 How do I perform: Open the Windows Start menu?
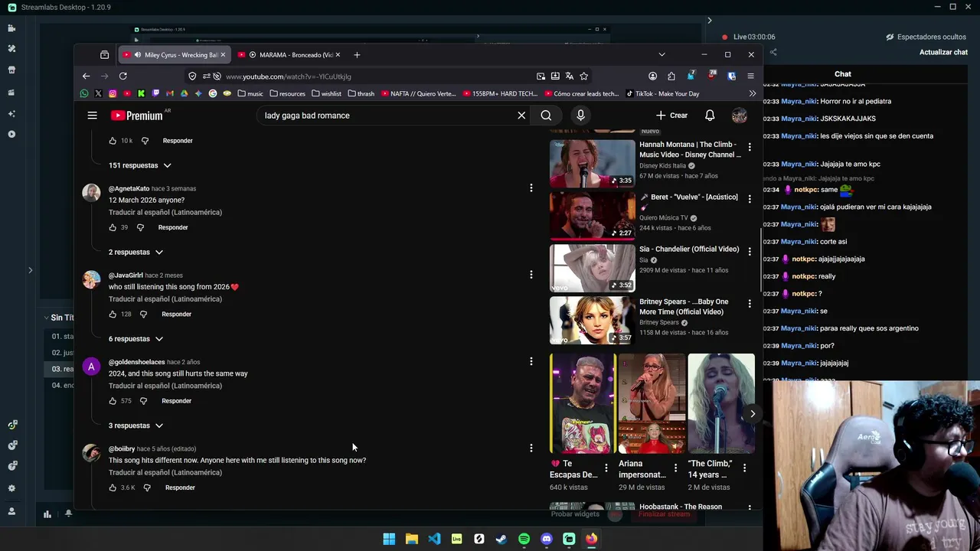(389, 539)
